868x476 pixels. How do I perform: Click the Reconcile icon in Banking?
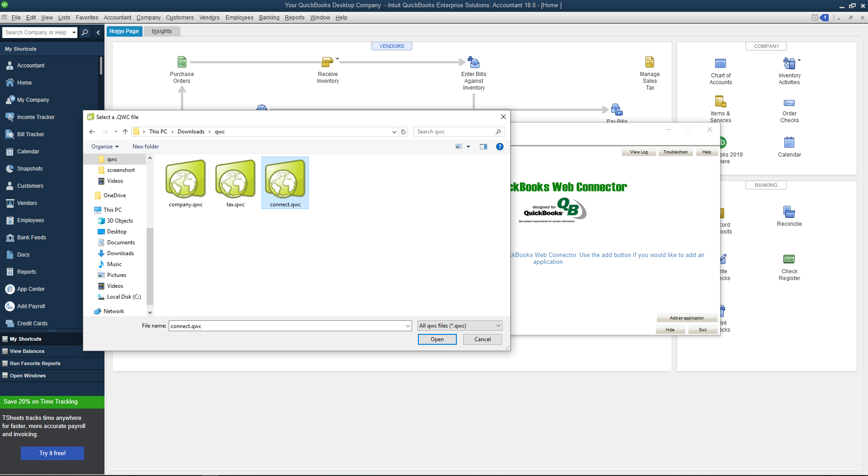click(789, 212)
